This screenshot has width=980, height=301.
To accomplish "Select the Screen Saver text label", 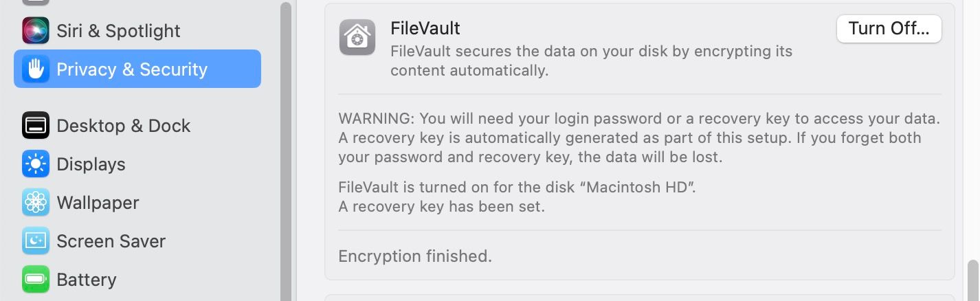I will [111, 241].
